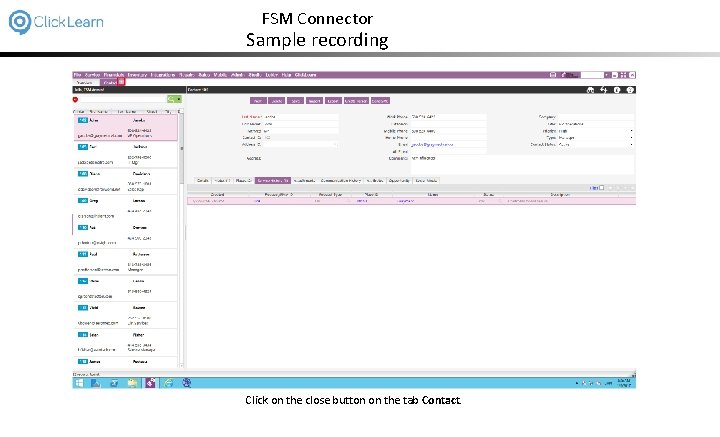Open Internet Explorer from the taskbar
Viewport: 720px width, 437px height.
169,383
